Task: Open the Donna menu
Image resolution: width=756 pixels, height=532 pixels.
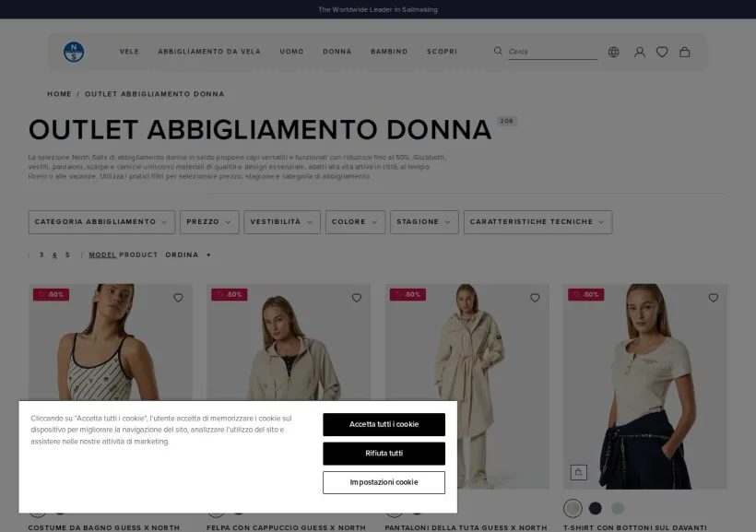Action: 337,52
